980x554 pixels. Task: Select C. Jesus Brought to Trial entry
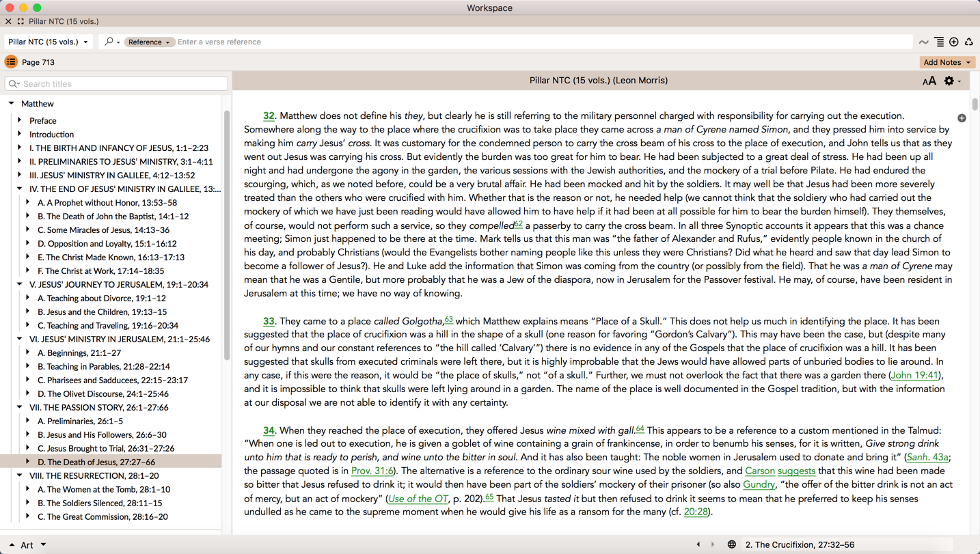[106, 448]
